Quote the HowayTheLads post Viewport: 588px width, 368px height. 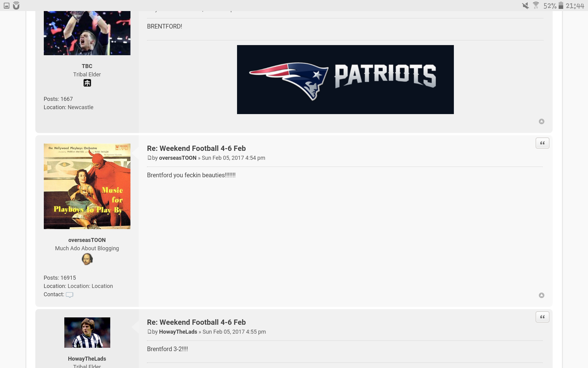point(542,317)
